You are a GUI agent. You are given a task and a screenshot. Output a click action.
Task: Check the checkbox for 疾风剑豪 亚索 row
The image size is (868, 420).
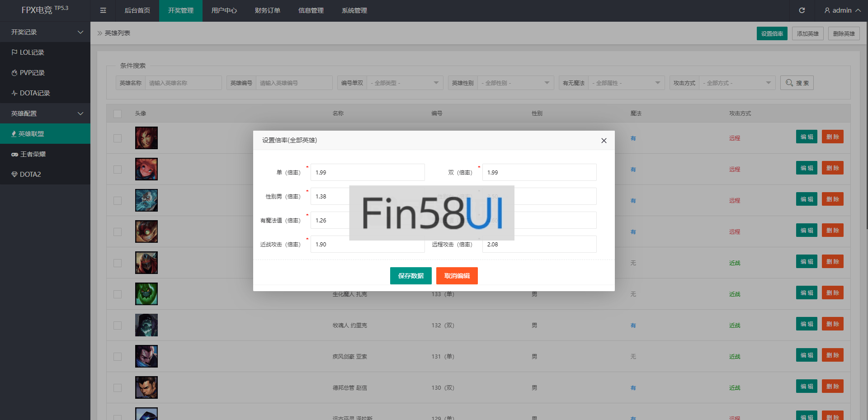(x=118, y=357)
